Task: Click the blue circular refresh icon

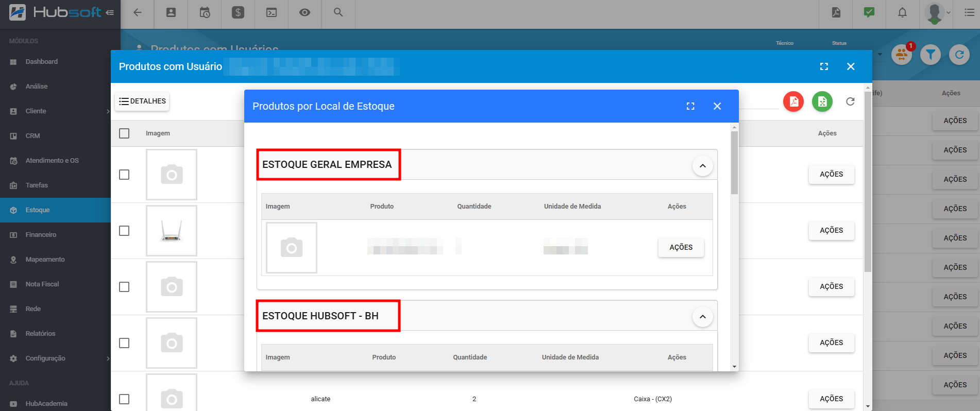Action: 959,54
